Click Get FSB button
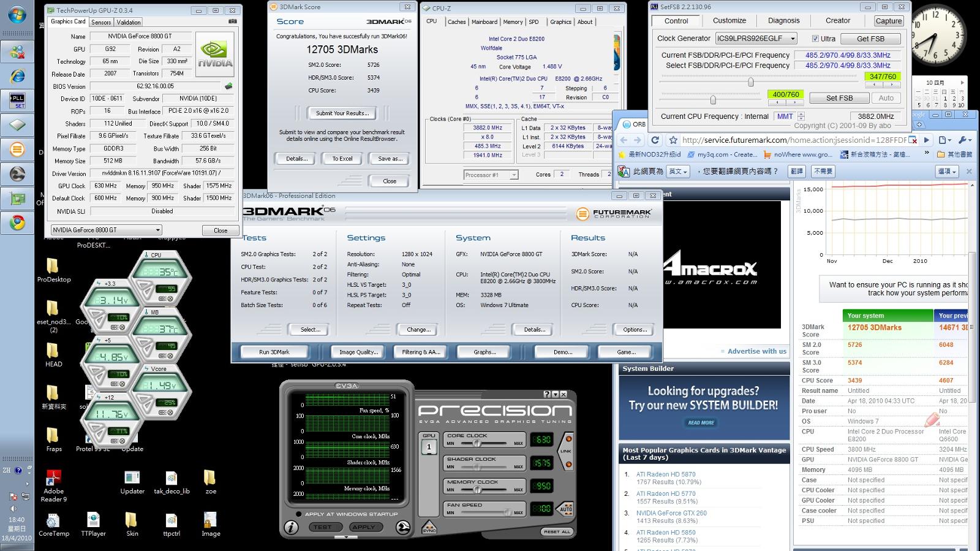The height and width of the screenshot is (551, 980). 870,39
